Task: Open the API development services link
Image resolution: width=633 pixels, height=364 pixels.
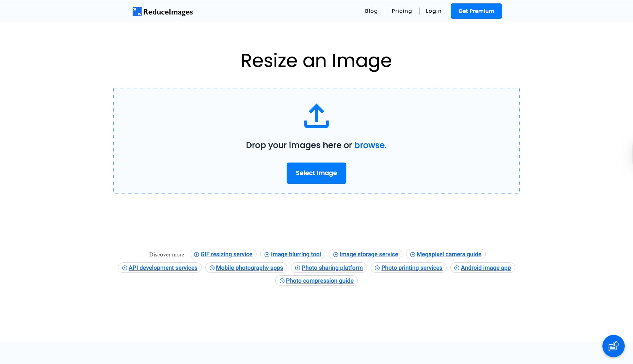Action: point(163,268)
